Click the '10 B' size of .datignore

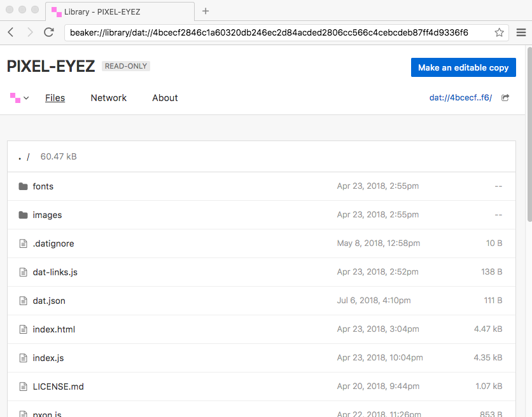[494, 243]
